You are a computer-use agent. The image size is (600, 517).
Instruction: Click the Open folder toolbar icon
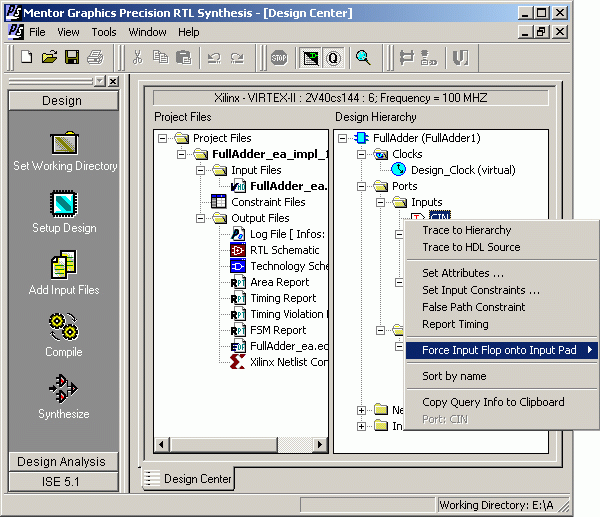point(49,58)
